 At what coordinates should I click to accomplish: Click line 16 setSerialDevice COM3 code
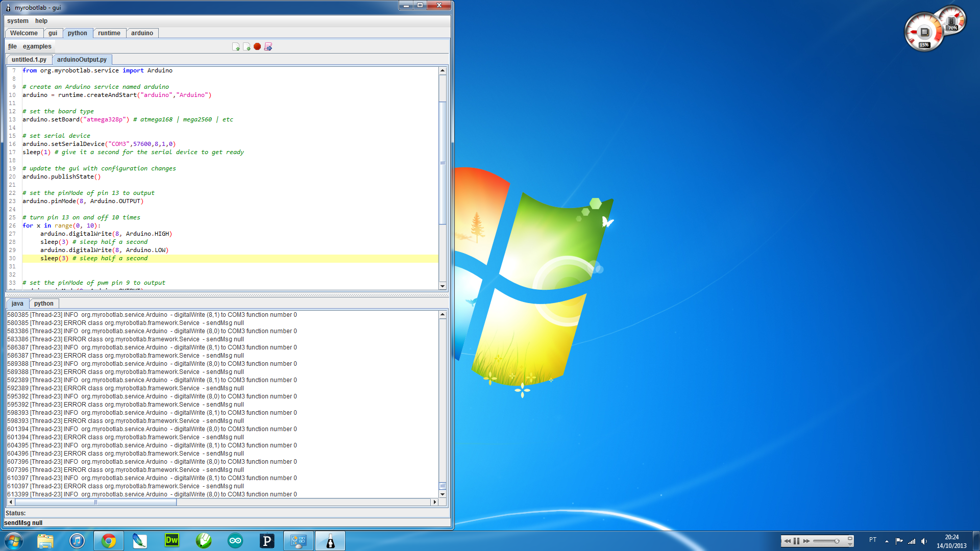[99, 144]
